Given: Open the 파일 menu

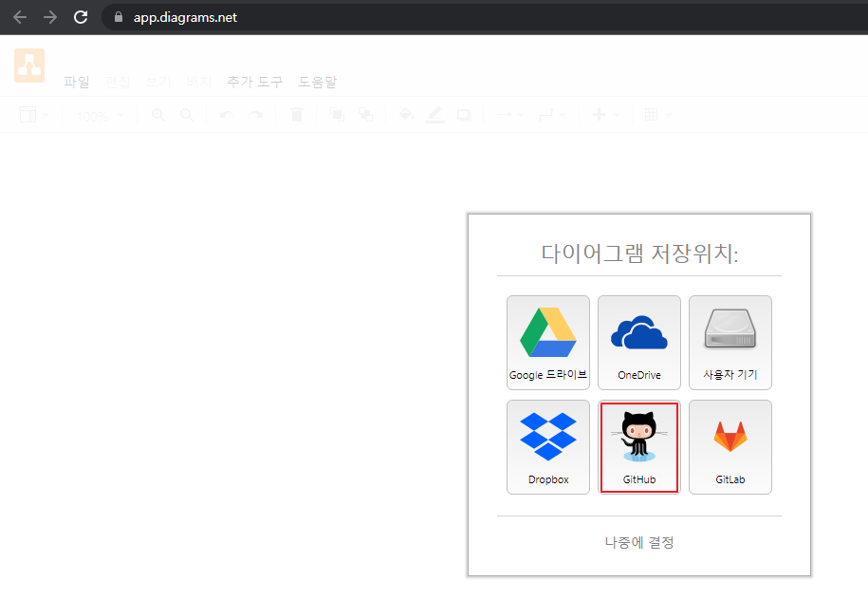Looking at the screenshot, I should tap(77, 82).
